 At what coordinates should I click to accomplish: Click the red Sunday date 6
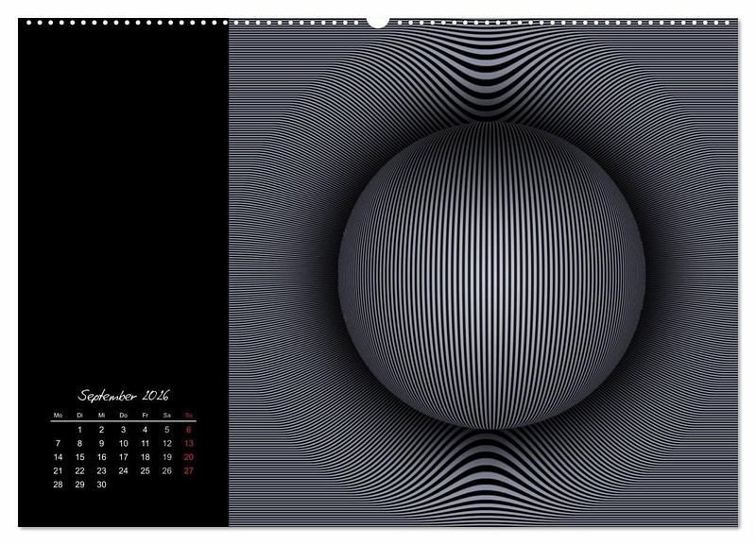188,430
